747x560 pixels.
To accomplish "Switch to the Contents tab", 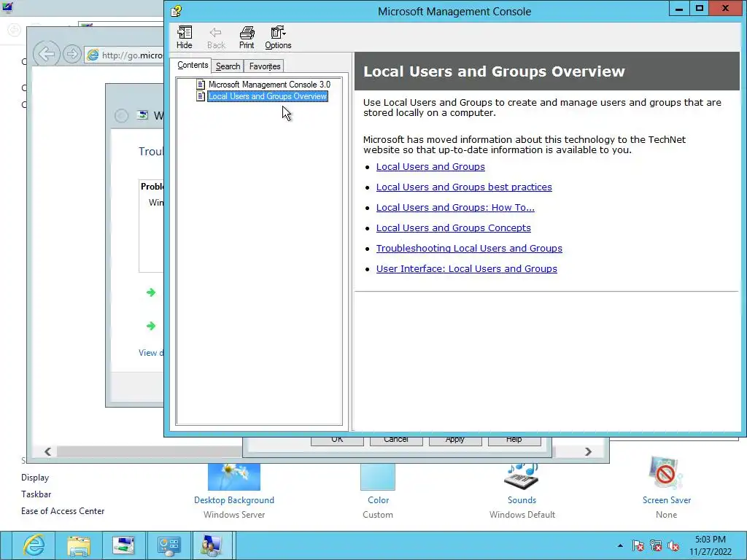I will click(193, 65).
